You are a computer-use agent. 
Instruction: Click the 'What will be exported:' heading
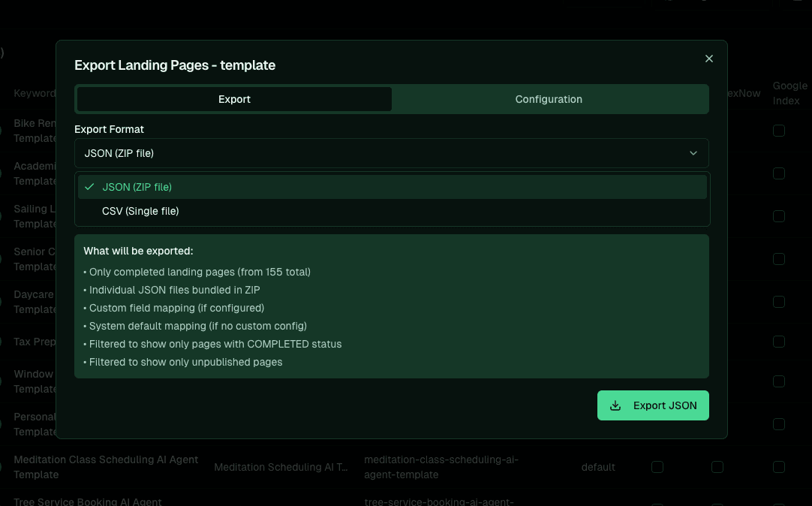[x=138, y=251]
